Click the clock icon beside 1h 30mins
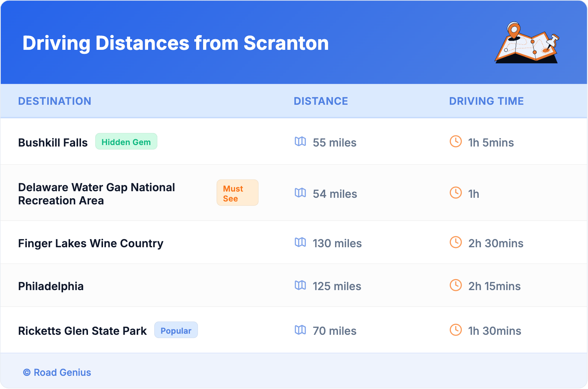588x389 pixels. pos(456,330)
